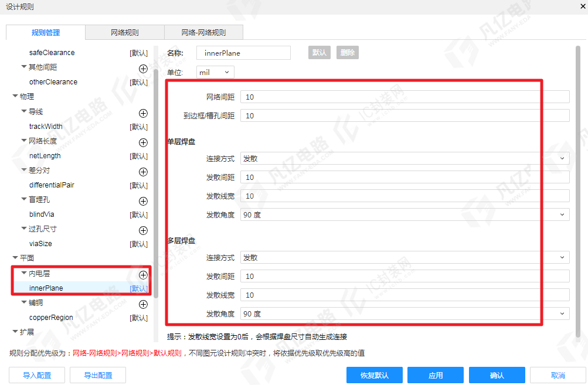Open 多层焊盘 连接方式 dropdown

(405, 257)
